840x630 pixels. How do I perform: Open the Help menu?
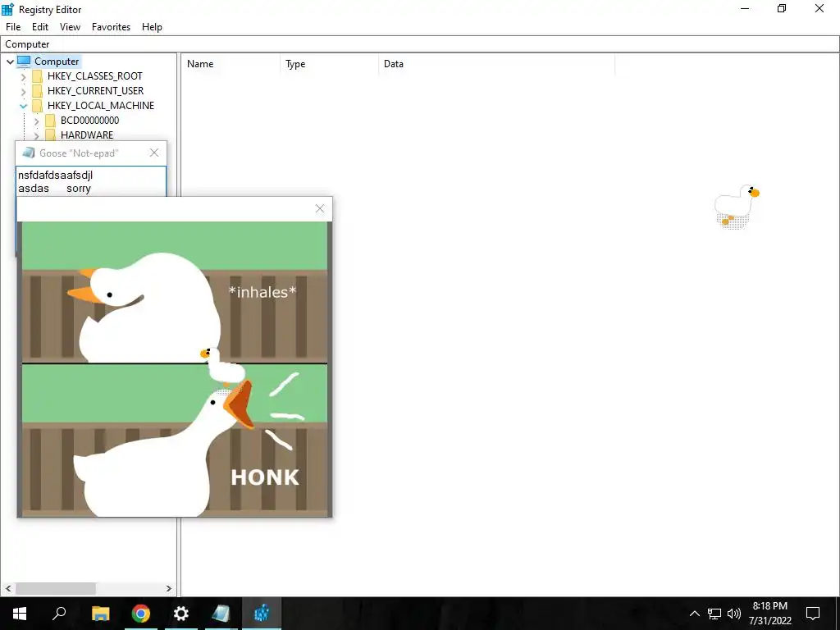[152, 27]
